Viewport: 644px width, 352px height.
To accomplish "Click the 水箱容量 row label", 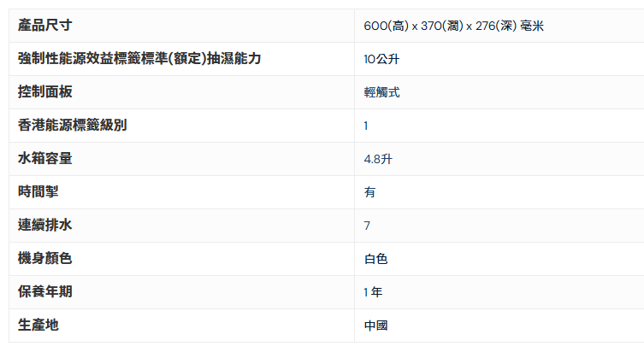I will point(45,159).
